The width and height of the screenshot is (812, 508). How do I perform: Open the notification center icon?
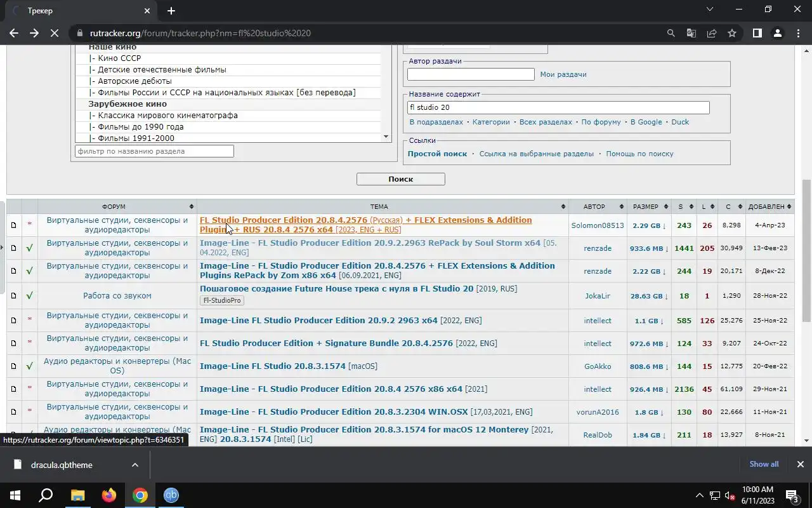pyautogui.click(x=792, y=495)
